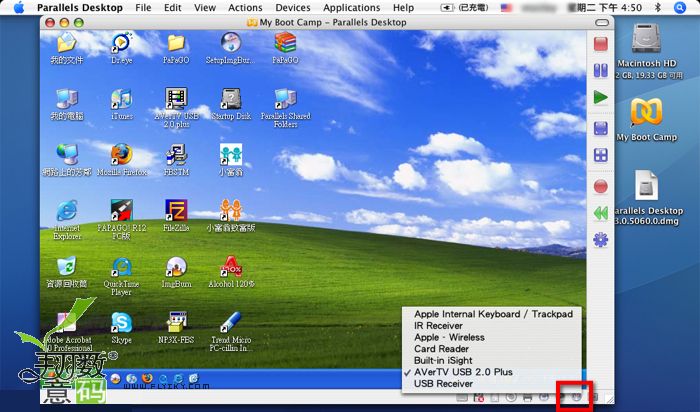Choose Built-in iSight from the USB list
The height and width of the screenshot is (412, 700).
492,360
